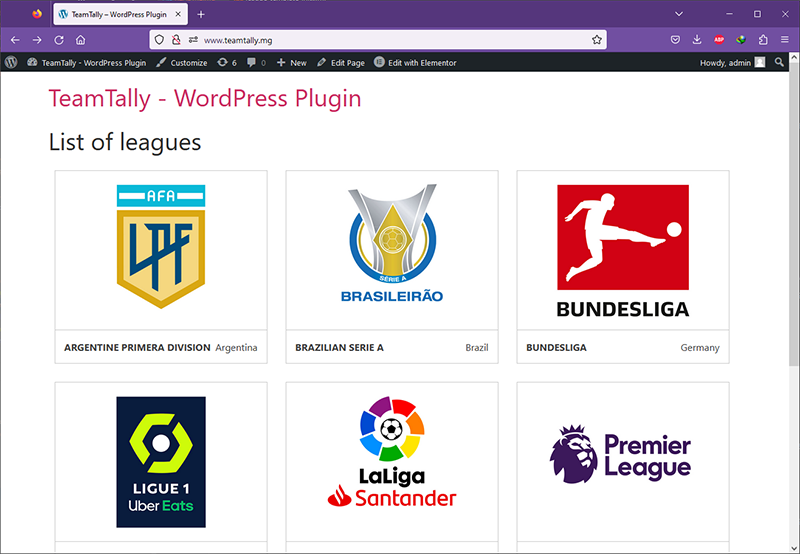This screenshot has height=554, width=800.
Task: Open the admin bar search icon
Action: (x=779, y=62)
